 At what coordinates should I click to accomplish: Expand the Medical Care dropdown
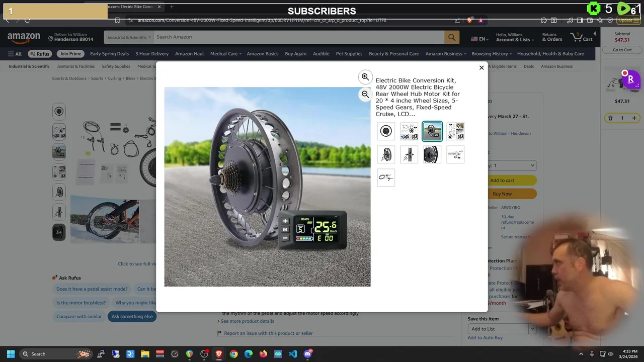[x=225, y=54]
